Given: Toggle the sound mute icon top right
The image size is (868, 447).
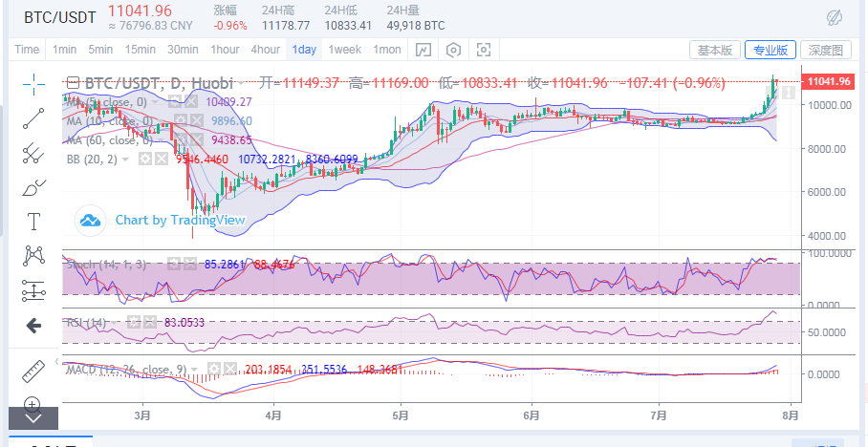Looking at the screenshot, I should tap(835, 18).
